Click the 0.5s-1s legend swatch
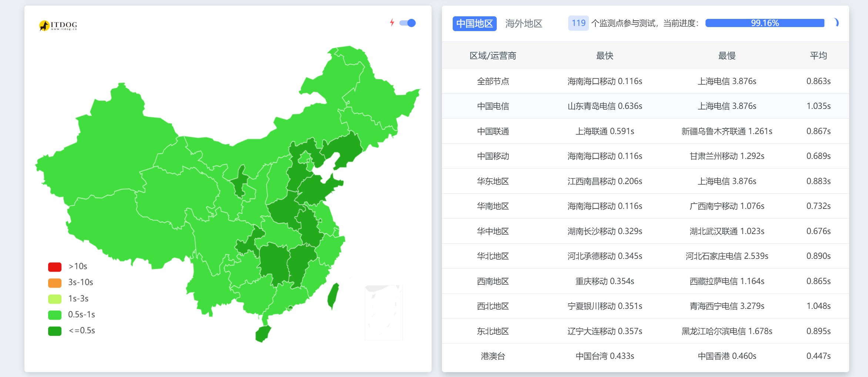Image resolution: width=868 pixels, height=377 pixels. tap(55, 315)
